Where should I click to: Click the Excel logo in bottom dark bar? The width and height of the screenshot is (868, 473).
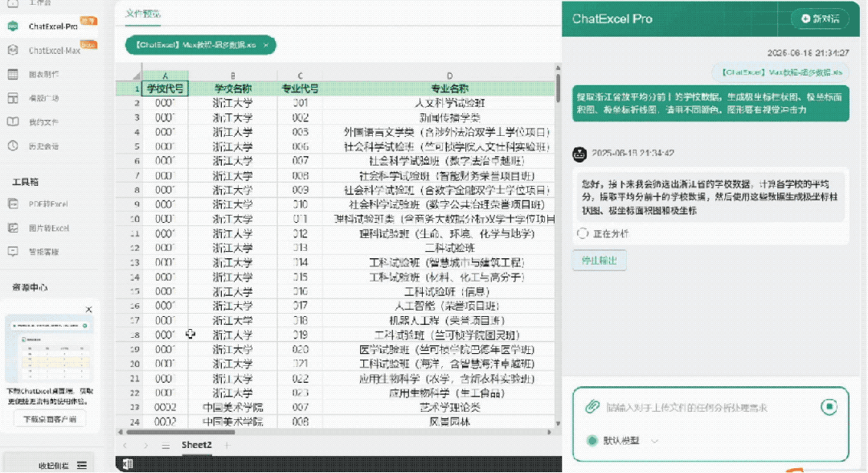tap(128, 464)
